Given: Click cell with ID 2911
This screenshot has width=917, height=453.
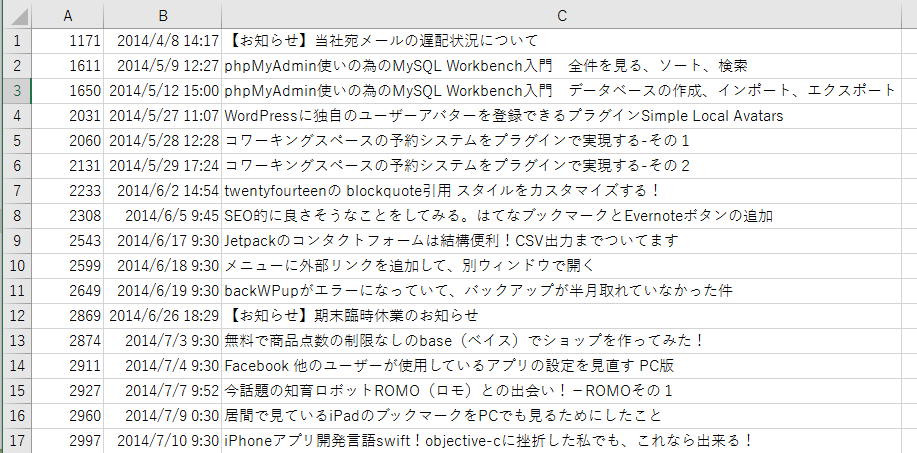Looking at the screenshot, I should pos(68,366).
